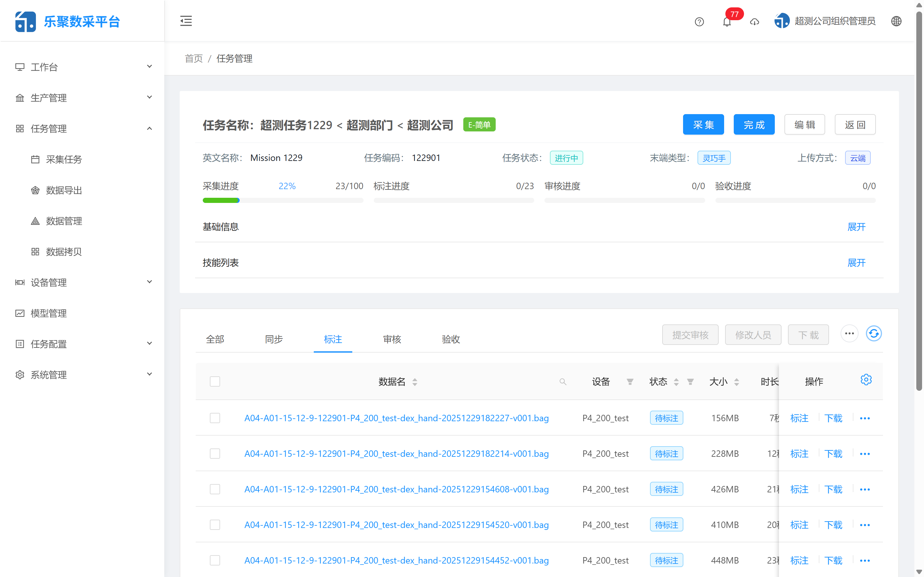Open column settings gear in table header
Image resolution: width=924 pixels, height=577 pixels.
click(x=866, y=380)
